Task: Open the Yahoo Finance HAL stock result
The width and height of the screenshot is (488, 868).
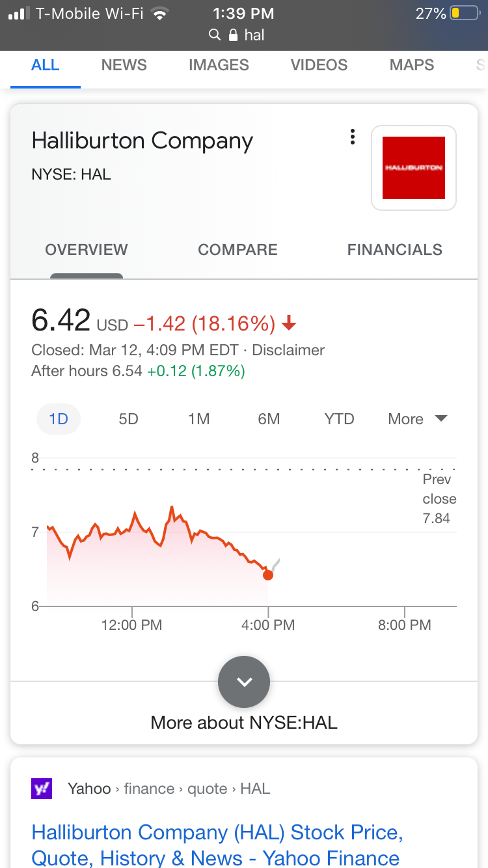Action: (217, 845)
